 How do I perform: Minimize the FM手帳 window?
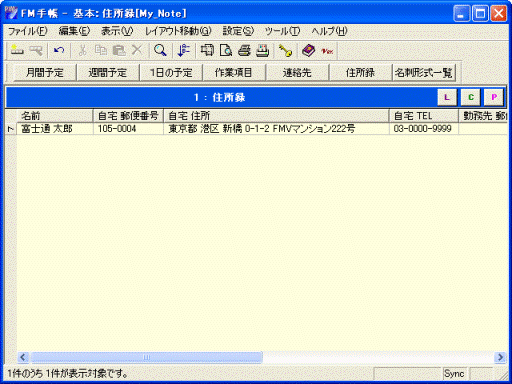(x=462, y=14)
